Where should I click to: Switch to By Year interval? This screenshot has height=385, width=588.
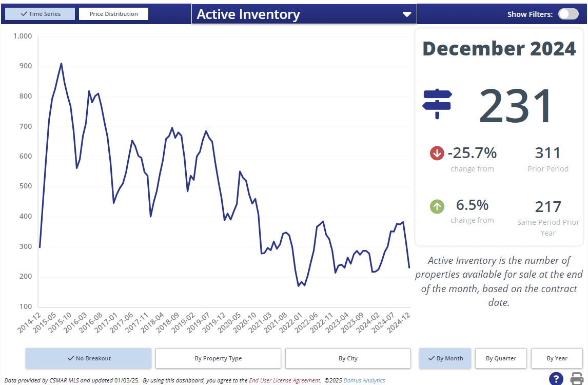pos(557,358)
